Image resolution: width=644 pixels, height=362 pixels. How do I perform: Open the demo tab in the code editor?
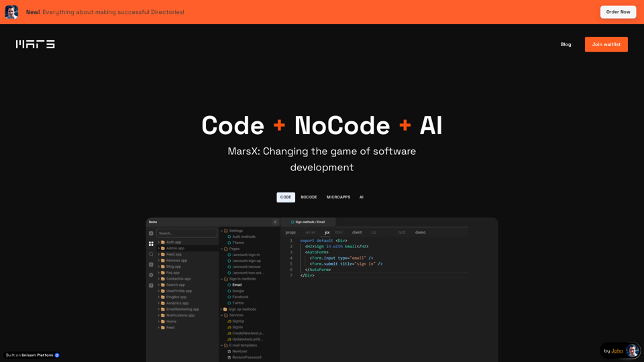(x=420, y=233)
